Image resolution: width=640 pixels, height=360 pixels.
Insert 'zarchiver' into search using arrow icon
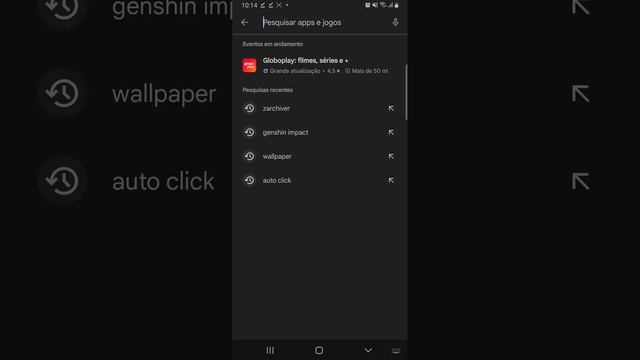tap(391, 108)
